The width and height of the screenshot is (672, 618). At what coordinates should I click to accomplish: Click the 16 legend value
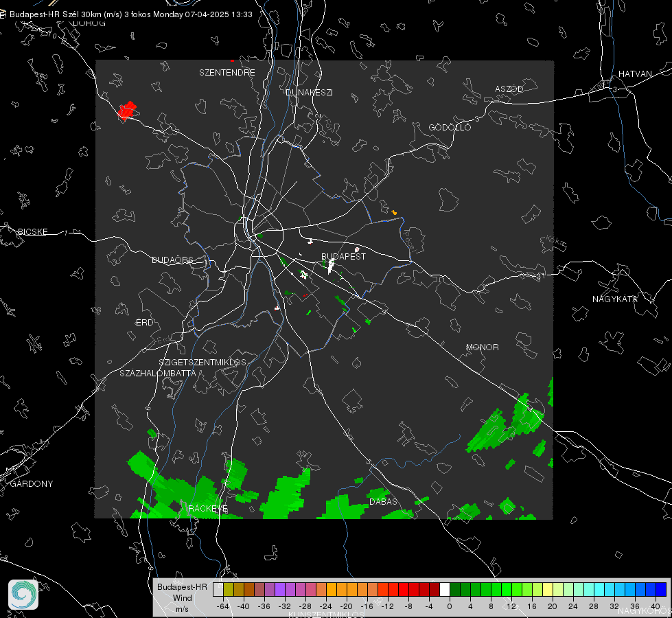click(532, 606)
